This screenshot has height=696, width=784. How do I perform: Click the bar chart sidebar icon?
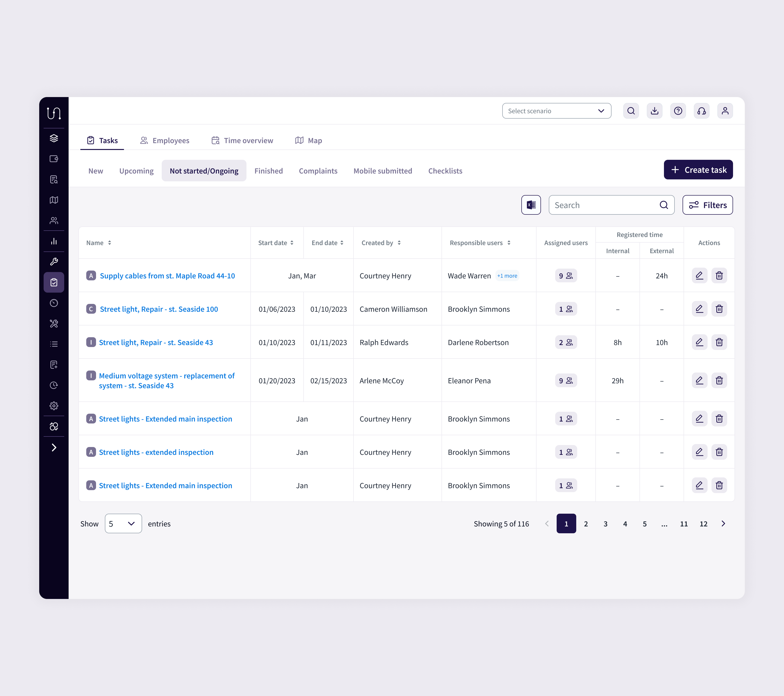(x=54, y=241)
